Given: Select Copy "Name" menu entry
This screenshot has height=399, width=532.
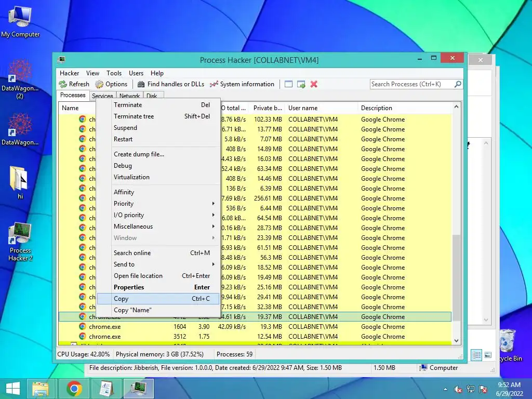Looking at the screenshot, I should coord(158,310).
